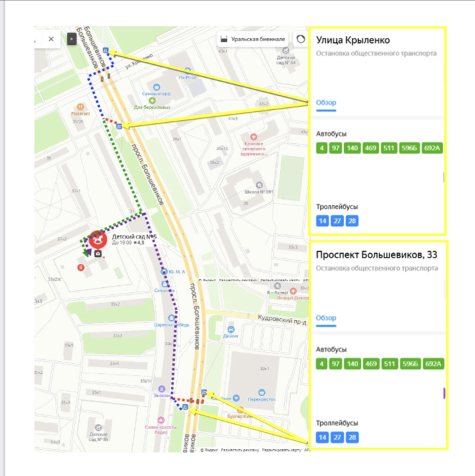The height and width of the screenshot is (476, 475).
Task: Select the Царевна-лебедь shop icon
Action: [x=171, y=318]
